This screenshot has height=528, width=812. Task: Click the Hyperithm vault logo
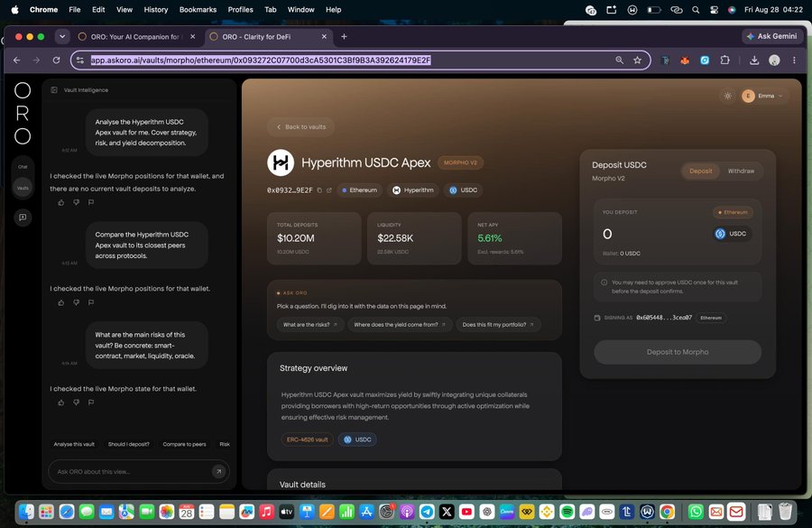click(x=281, y=162)
